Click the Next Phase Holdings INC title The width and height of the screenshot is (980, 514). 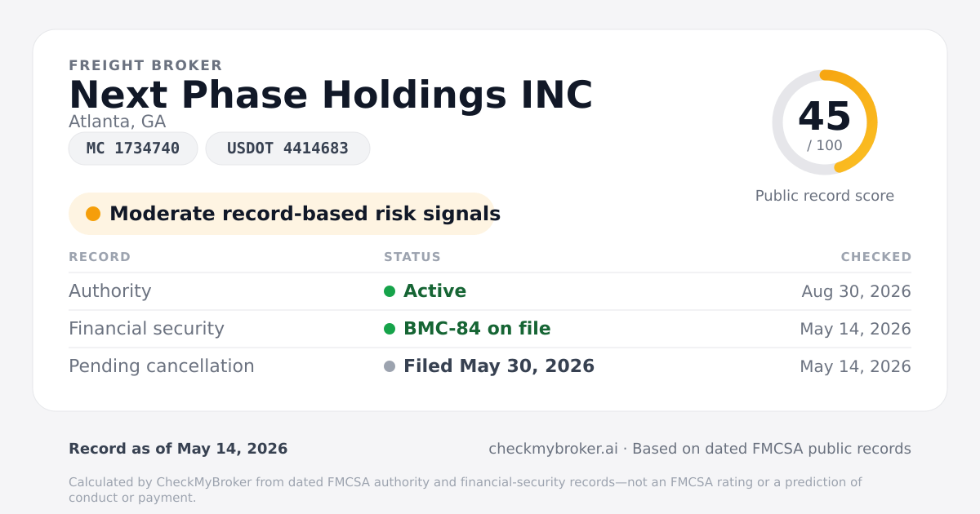331,95
